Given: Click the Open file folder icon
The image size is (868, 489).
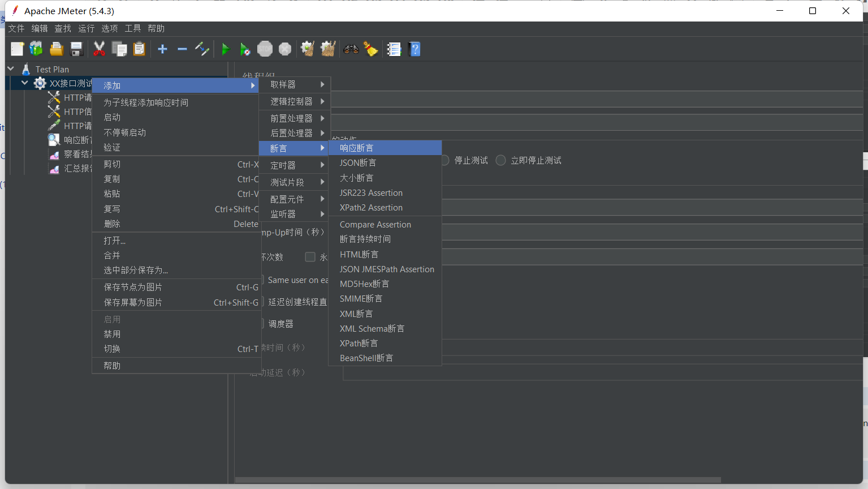Looking at the screenshot, I should click(x=57, y=49).
